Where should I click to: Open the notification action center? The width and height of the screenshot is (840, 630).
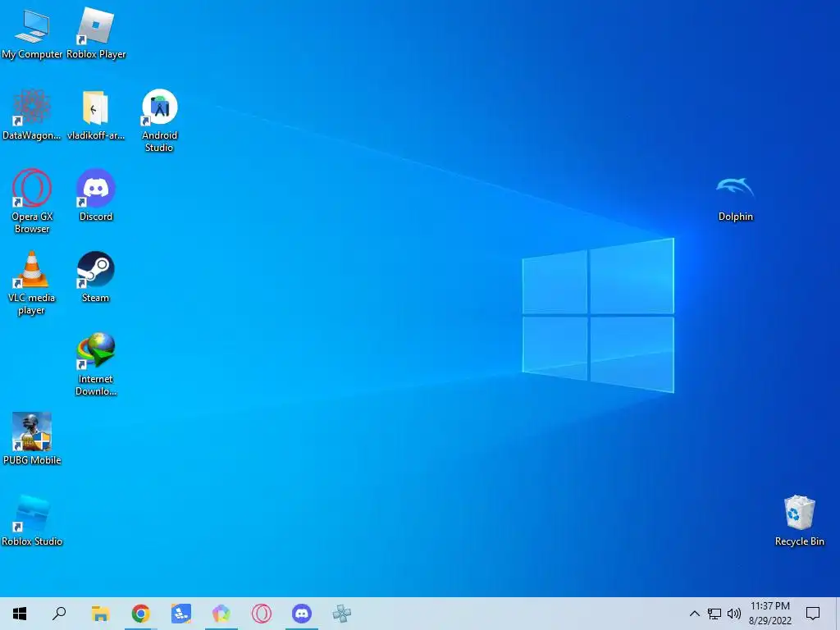point(813,614)
